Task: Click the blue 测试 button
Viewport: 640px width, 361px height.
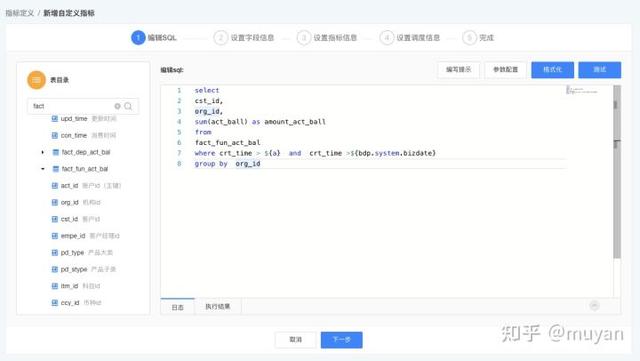Action: pyautogui.click(x=600, y=70)
